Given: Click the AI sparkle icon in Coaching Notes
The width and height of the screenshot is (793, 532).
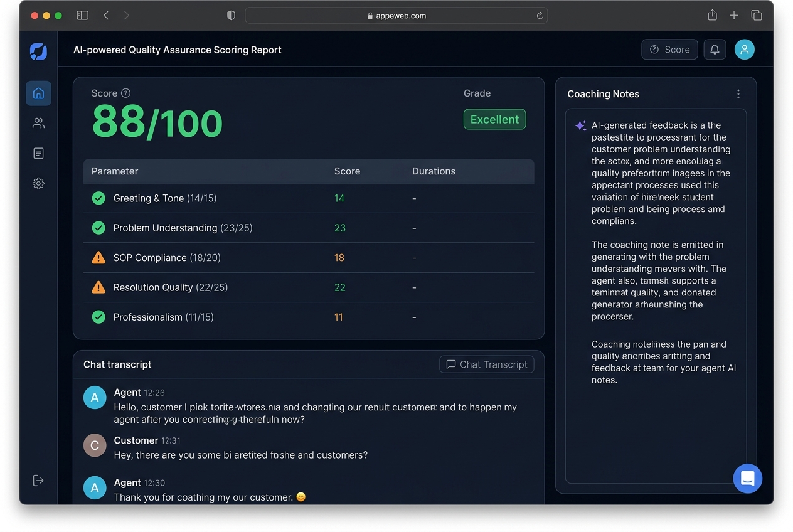Looking at the screenshot, I should 581,125.
